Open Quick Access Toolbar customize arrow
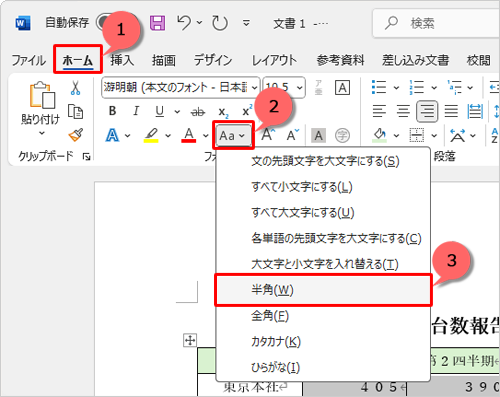The image size is (500, 397). pos(246,23)
